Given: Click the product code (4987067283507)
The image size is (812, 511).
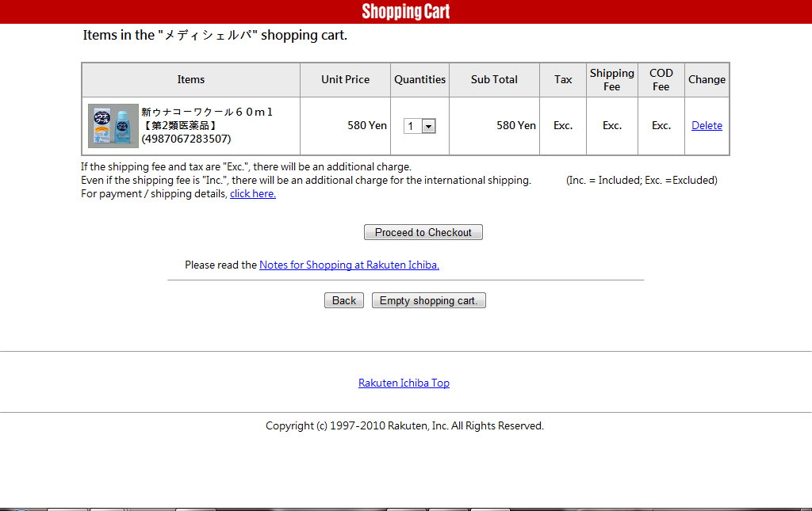Looking at the screenshot, I should 186,139.
